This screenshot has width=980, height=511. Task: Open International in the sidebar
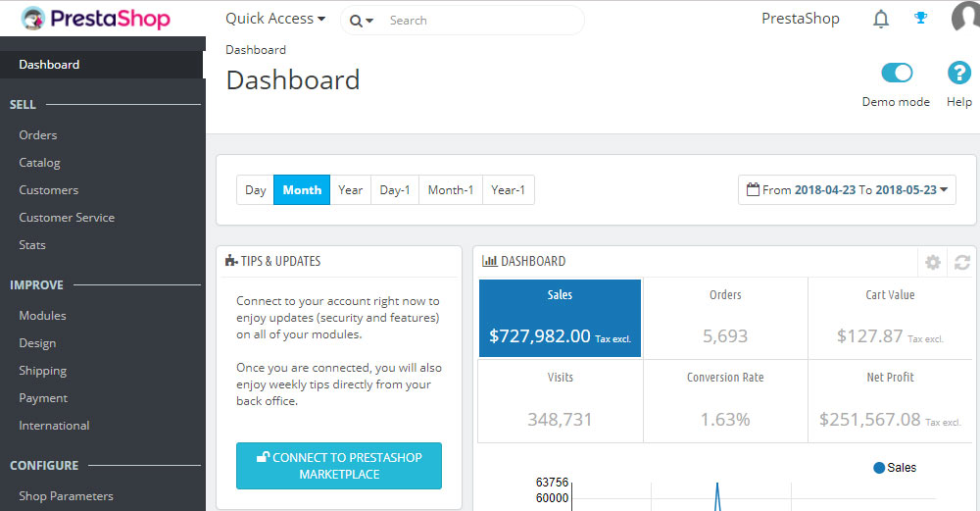tap(54, 426)
